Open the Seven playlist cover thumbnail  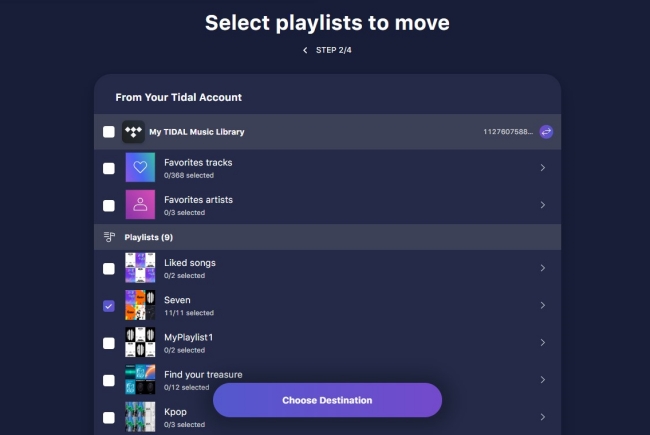[x=140, y=305]
